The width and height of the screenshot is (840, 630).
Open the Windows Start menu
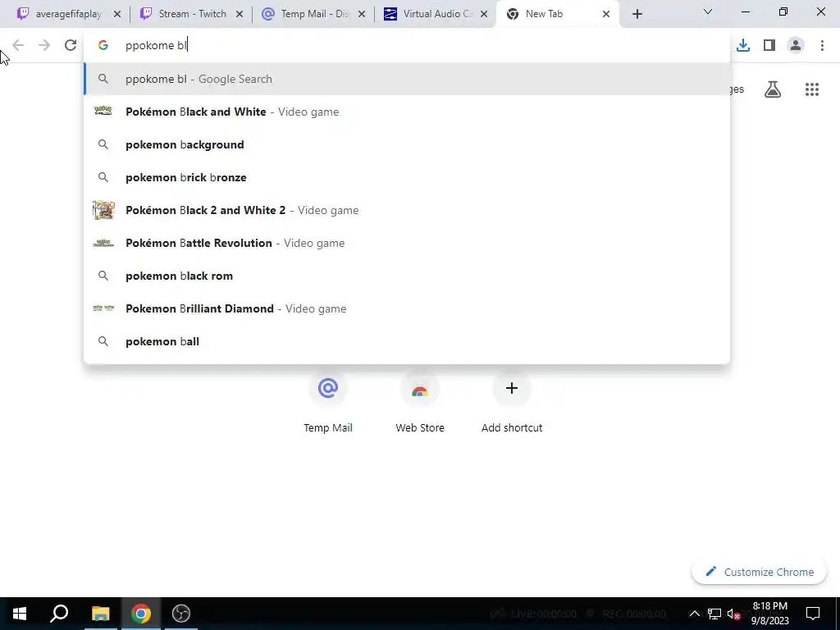(x=20, y=614)
